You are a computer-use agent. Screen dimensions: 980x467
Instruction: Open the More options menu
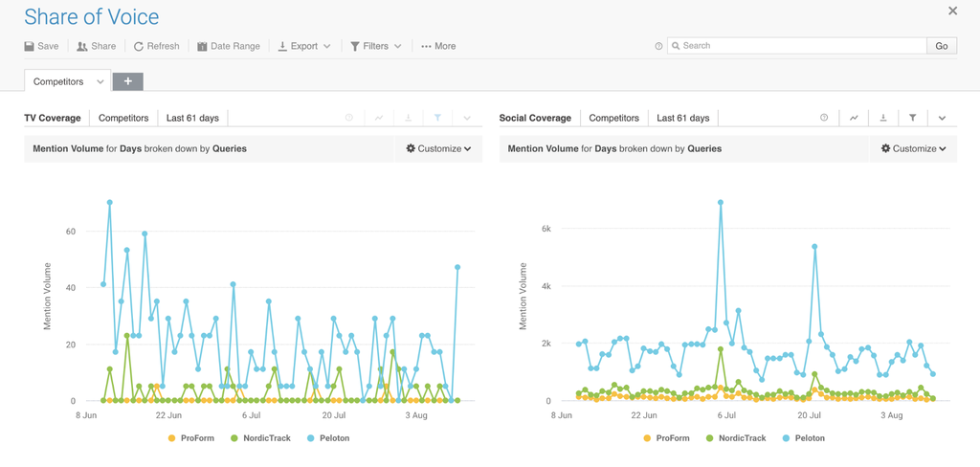pos(438,46)
